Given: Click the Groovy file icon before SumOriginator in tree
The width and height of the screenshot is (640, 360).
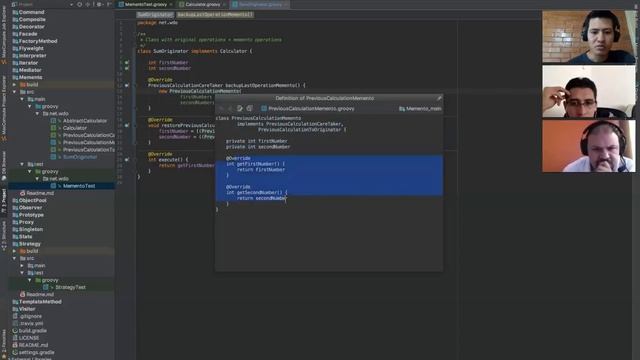Looking at the screenshot, I should 53,157.
